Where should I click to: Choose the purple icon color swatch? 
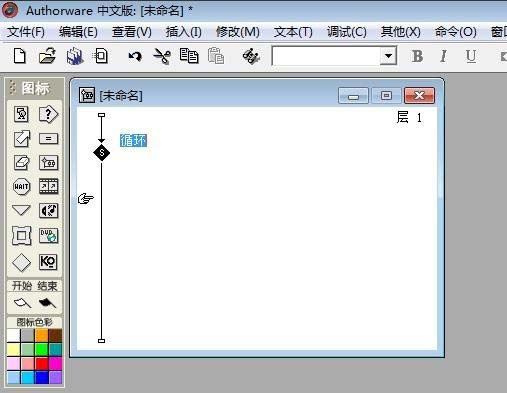55,378
